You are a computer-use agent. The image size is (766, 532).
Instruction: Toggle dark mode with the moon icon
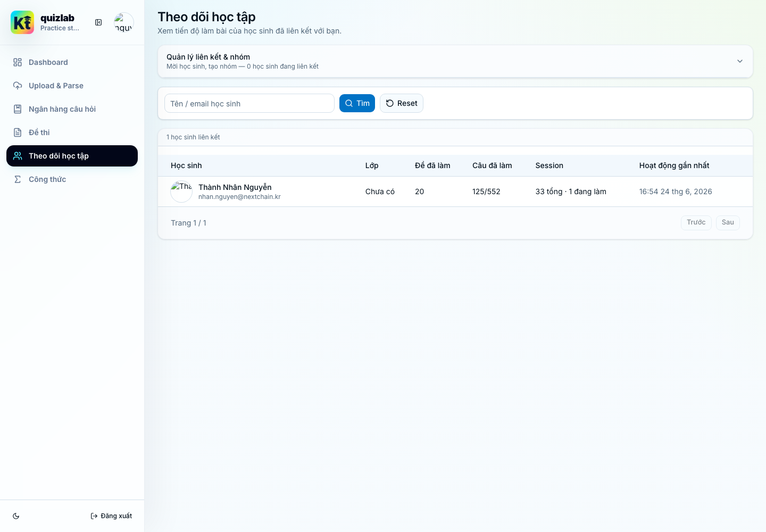[16, 516]
